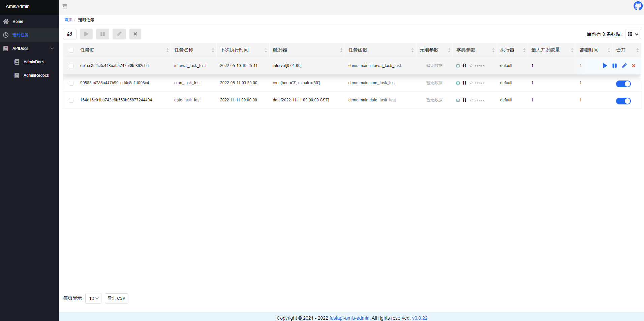Check the date_task_test row checkbox

coord(71,100)
